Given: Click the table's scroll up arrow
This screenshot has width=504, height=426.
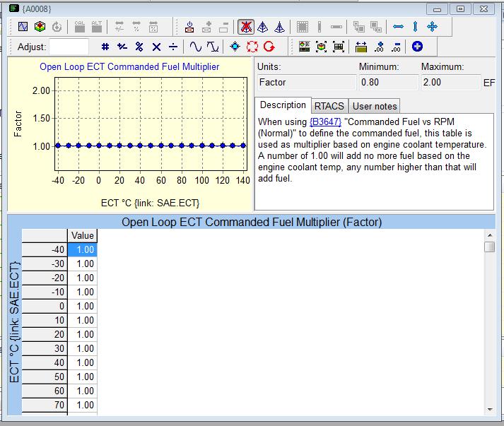Looking at the screenshot, I should 490,235.
